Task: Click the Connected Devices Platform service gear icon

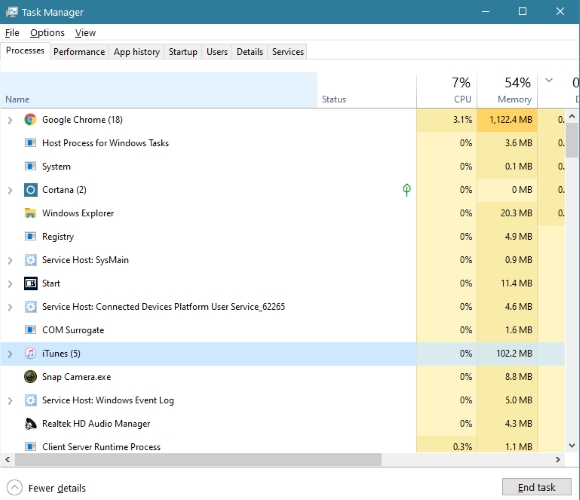Action: 31,307
